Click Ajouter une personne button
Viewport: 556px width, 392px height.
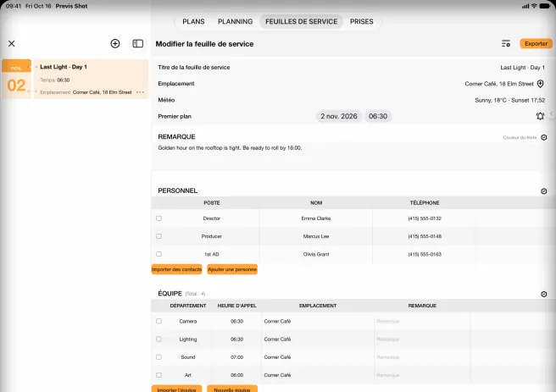tap(232, 269)
